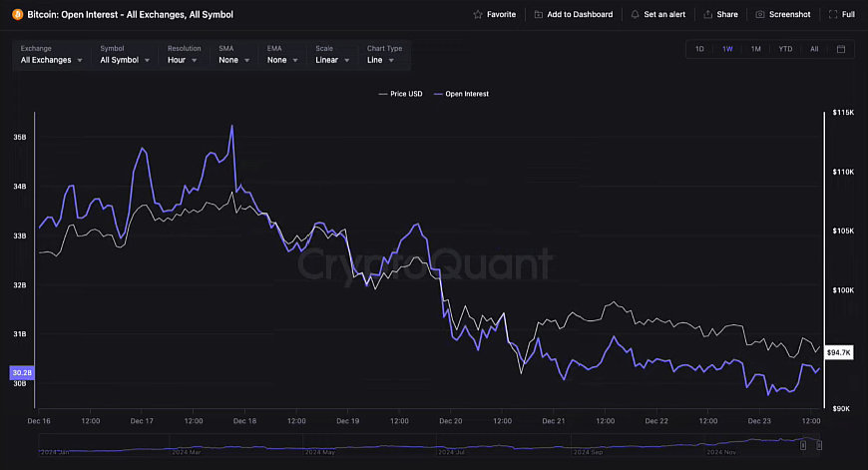Click the 35B left axis label
The height and width of the screenshot is (470, 868).
pyautogui.click(x=19, y=138)
